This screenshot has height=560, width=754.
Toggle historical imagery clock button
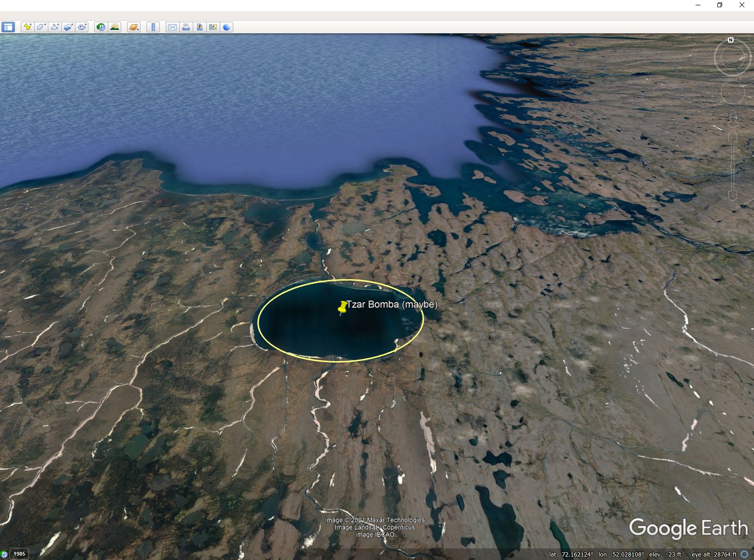pos(100,27)
